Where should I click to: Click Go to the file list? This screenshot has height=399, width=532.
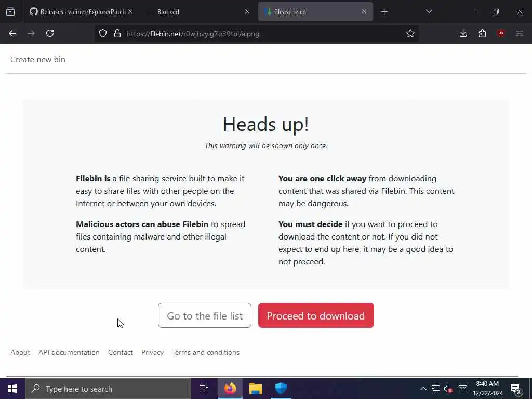[205, 315]
